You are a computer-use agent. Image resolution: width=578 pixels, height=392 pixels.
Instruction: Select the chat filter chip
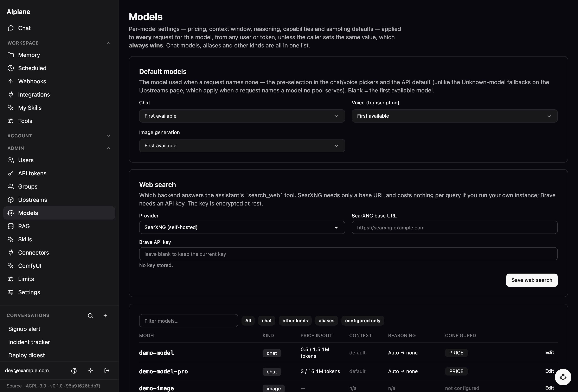(267, 320)
